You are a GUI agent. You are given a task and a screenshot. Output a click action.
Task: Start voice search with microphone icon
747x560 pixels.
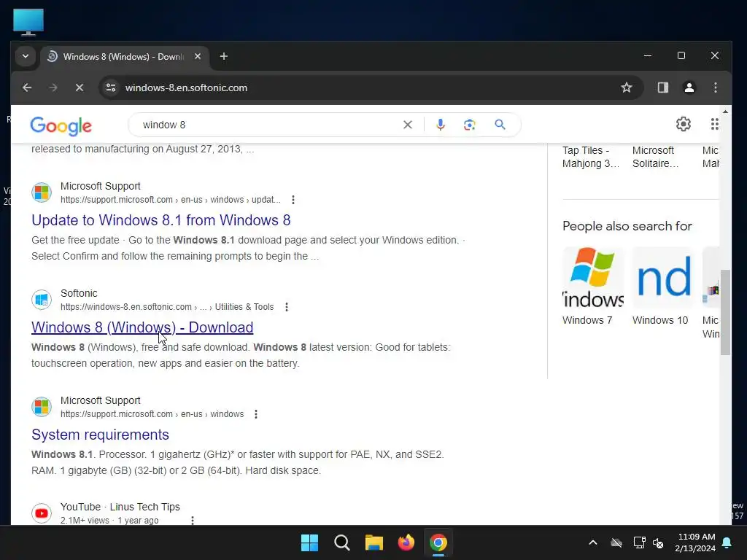point(441,125)
